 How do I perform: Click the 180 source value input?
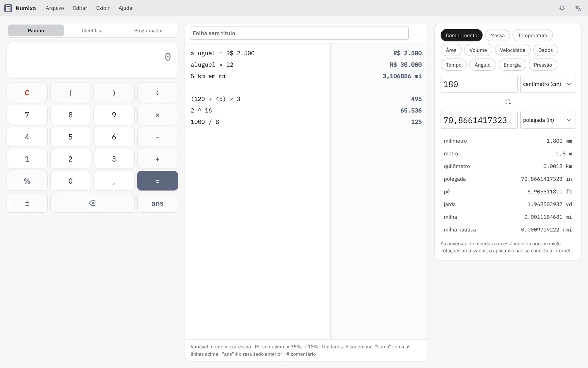[x=479, y=84]
